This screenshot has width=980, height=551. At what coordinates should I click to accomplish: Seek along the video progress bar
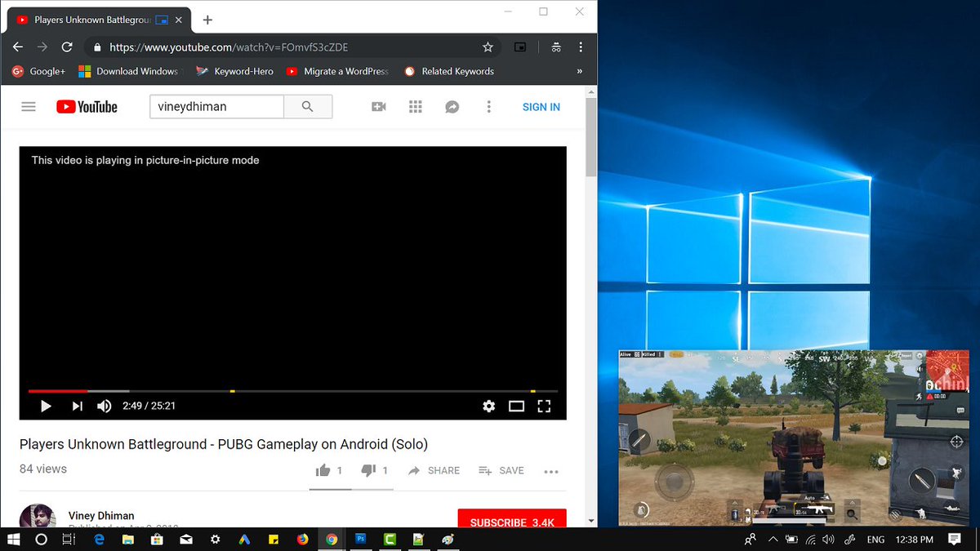[x=293, y=392]
